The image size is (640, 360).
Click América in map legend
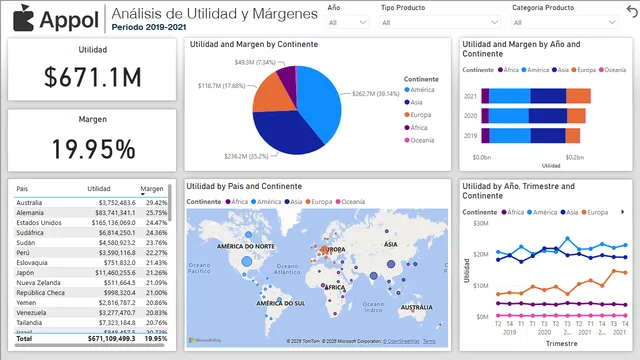coord(266,202)
